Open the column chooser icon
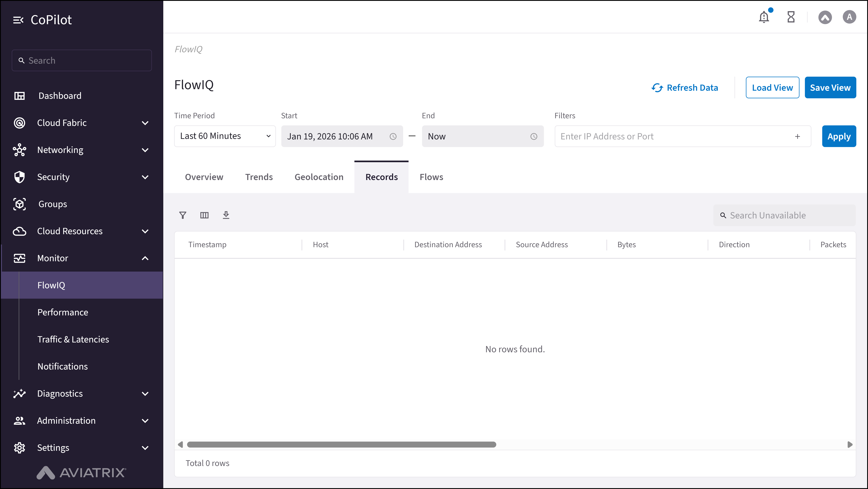 pos(204,215)
